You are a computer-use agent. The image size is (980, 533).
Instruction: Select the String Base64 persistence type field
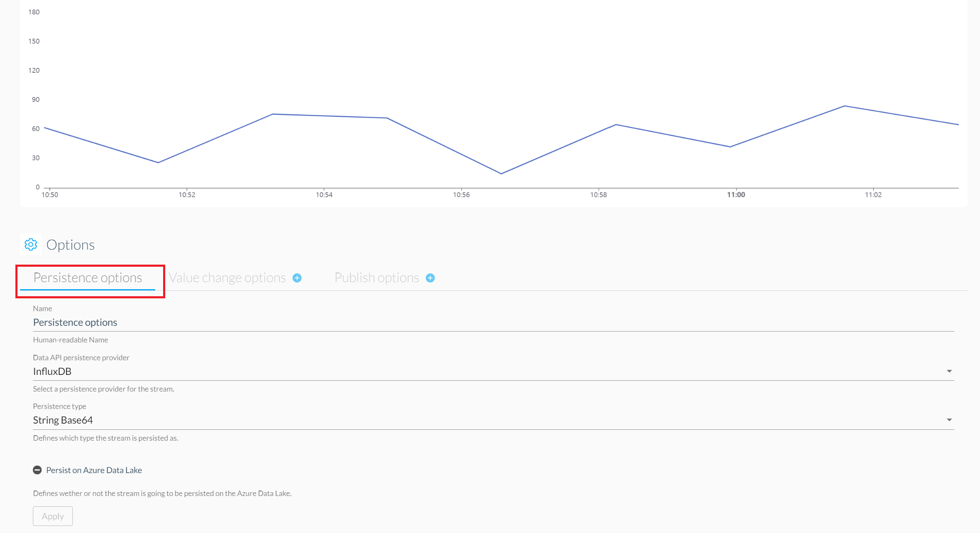[x=494, y=420]
